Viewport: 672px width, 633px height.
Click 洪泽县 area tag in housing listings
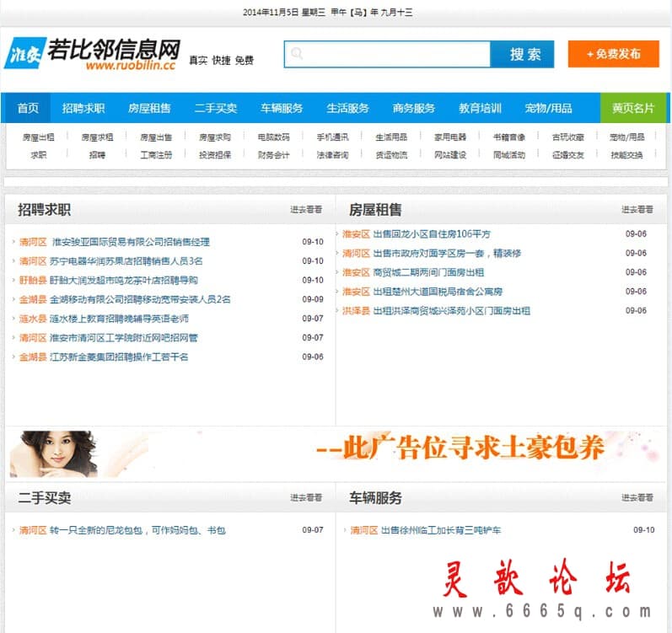coord(356,311)
